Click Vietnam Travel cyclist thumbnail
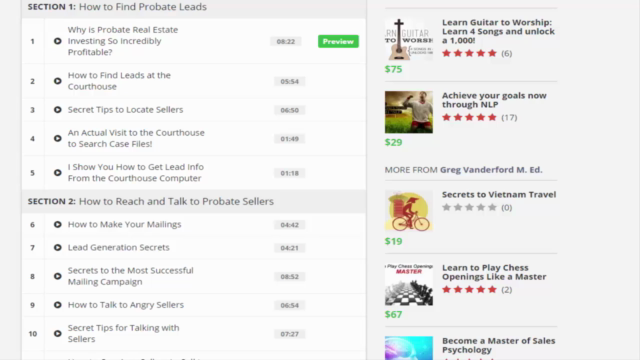Viewport: 640px width, 360px height. click(409, 211)
